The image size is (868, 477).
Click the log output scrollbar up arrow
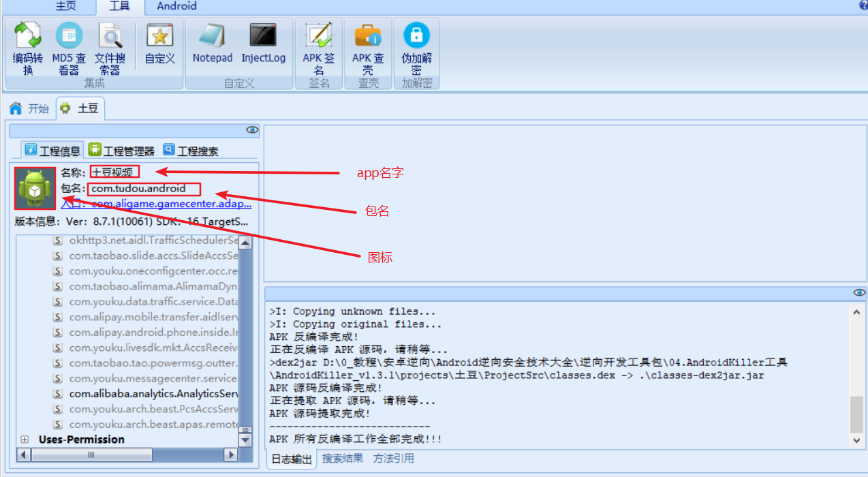point(856,311)
